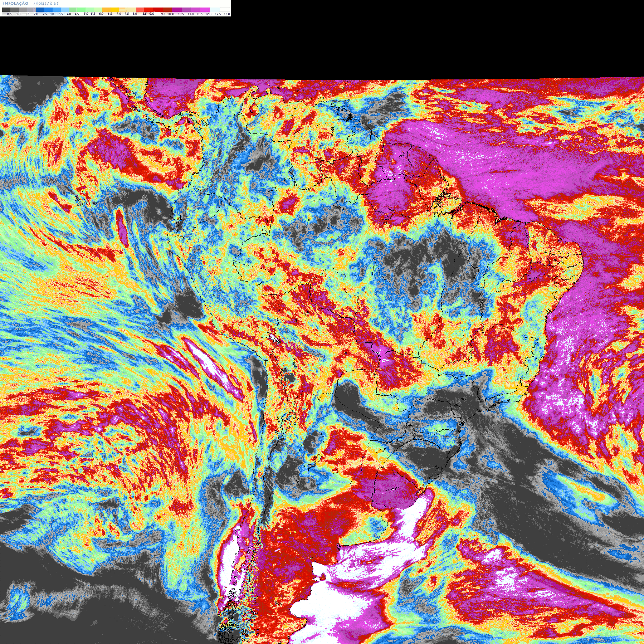Click the 2.5 legend value
The height and width of the screenshot is (644, 644).
pyautogui.click(x=45, y=14)
